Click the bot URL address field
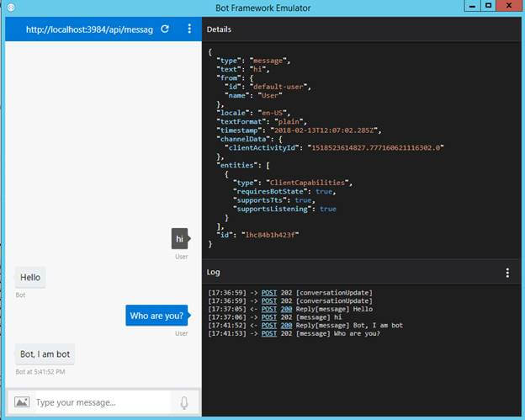 pyautogui.click(x=89, y=29)
